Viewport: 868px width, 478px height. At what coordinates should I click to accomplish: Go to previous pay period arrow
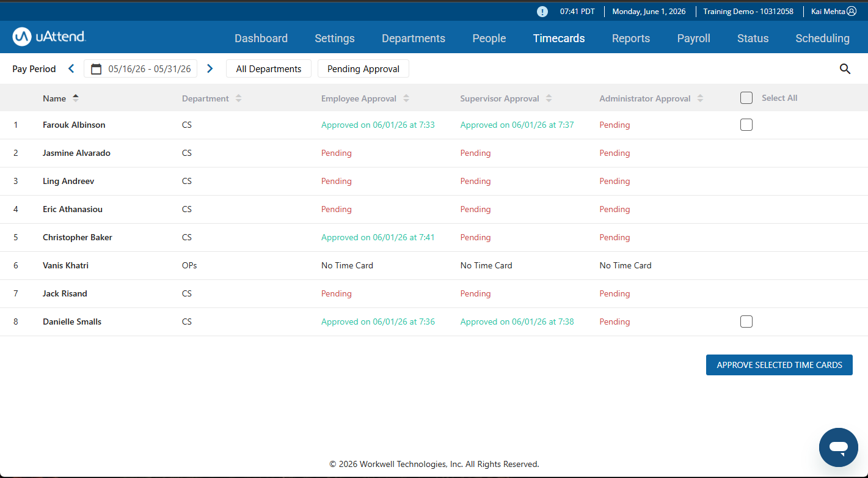pos(71,68)
